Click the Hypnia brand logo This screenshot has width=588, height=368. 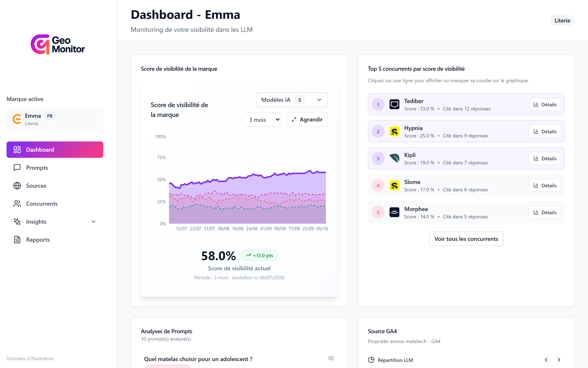click(x=394, y=131)
